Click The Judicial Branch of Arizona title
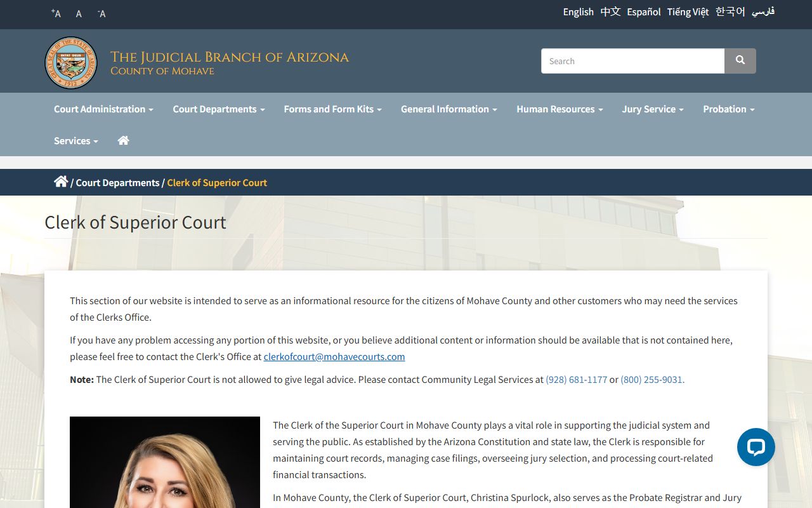The image size is (812, 508). pos(230,57)
